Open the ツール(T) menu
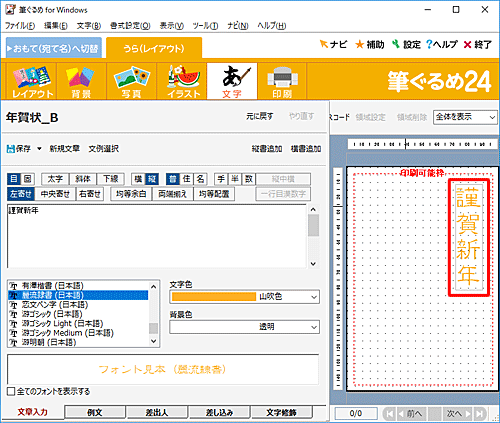The height and width of the screenshot is (423, 500). (x=205, y=26)
